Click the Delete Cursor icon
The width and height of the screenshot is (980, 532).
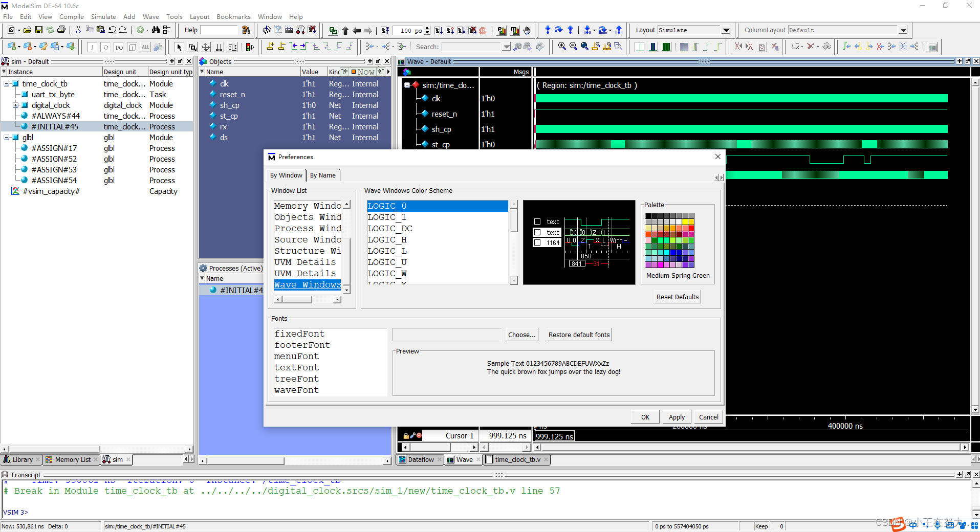coord(281,47)
